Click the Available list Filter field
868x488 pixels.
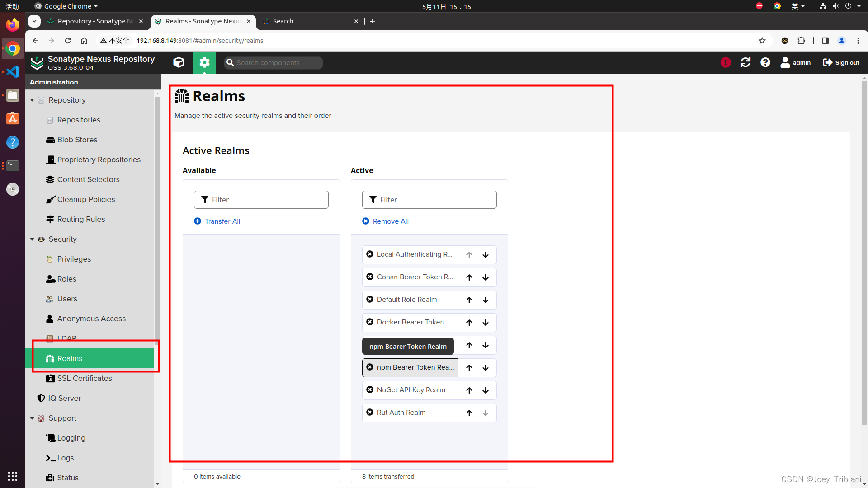261,200
